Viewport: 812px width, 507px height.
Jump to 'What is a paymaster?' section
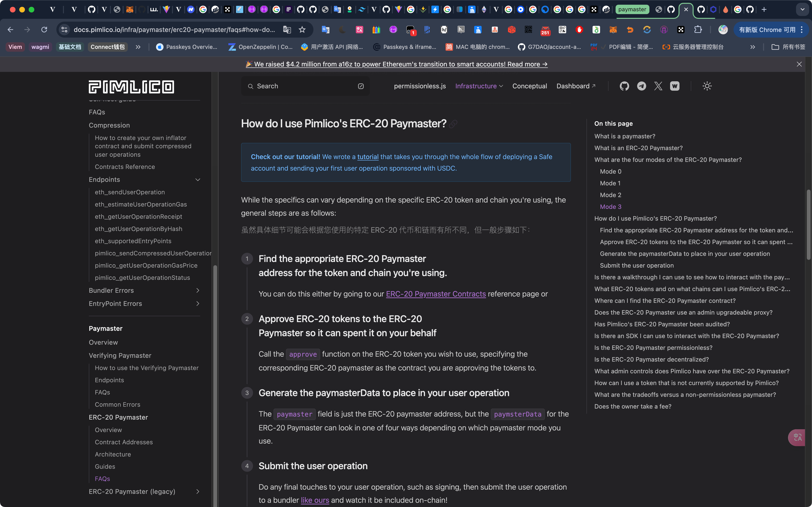625,136
